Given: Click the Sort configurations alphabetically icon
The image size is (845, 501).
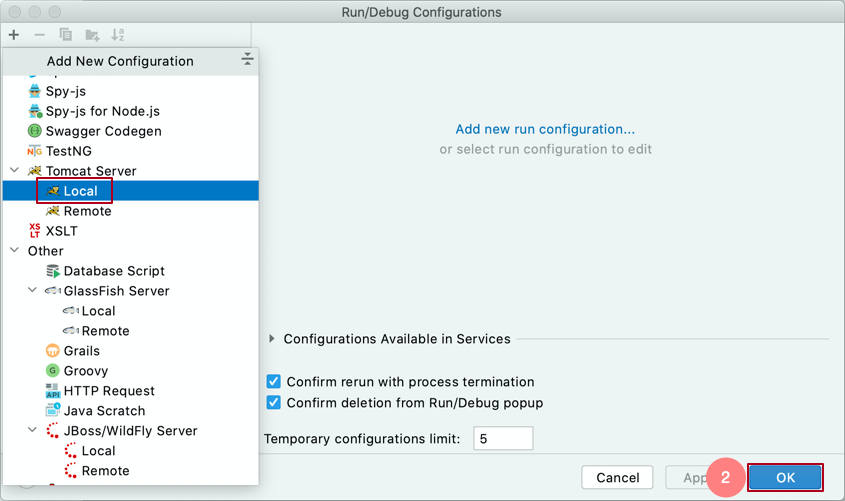Looking at the screenshot, I should [x=117, y=35].
